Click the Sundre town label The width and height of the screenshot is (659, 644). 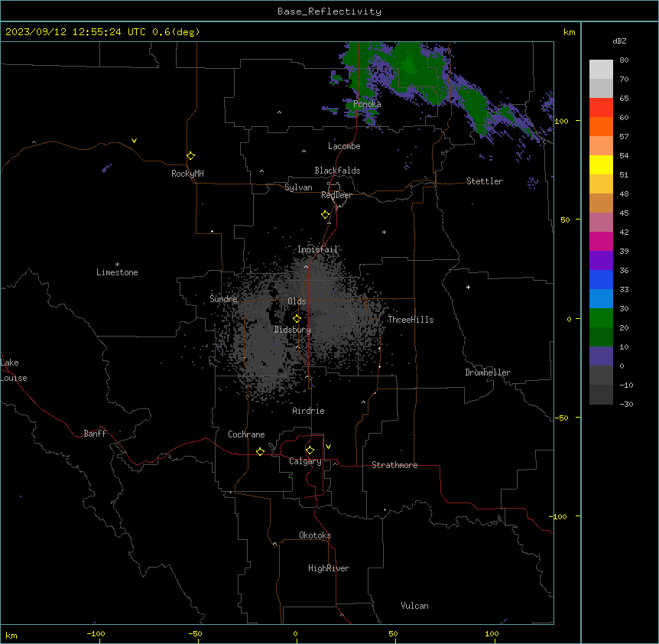pos(223,299)
